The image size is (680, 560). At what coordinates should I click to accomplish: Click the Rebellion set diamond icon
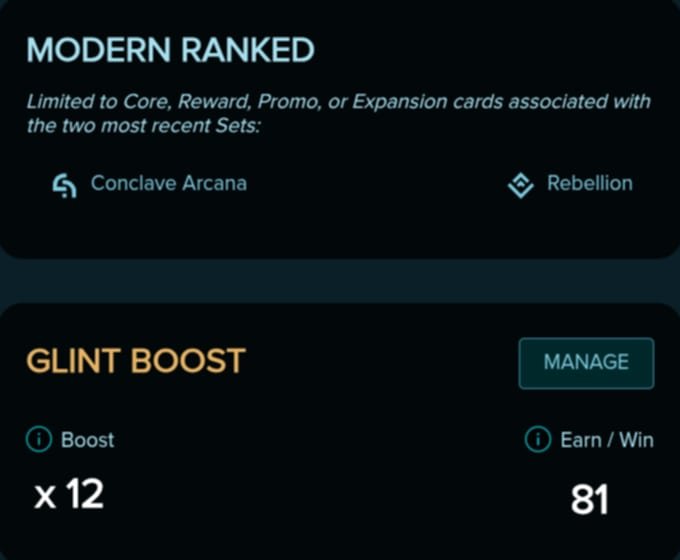click(x=520, y=185)
